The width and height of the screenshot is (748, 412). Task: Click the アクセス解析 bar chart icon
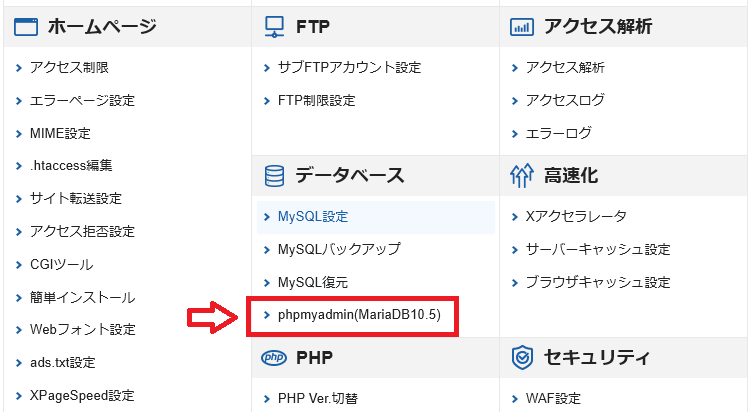tap(521, 27)
